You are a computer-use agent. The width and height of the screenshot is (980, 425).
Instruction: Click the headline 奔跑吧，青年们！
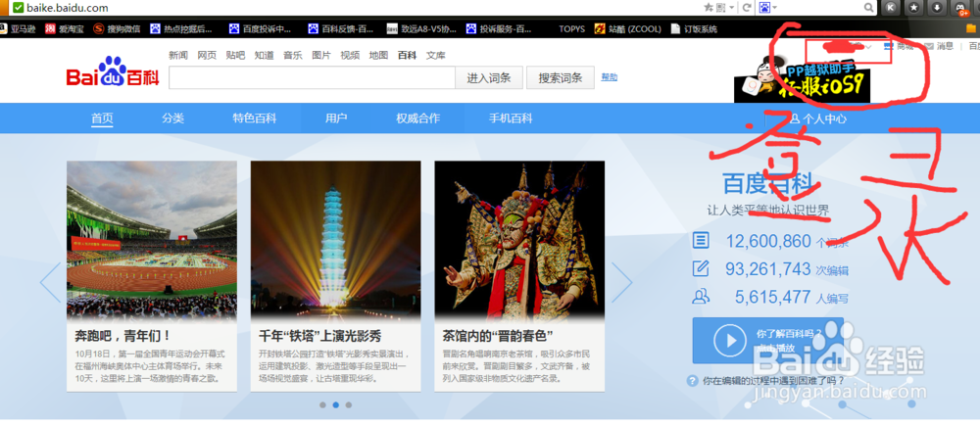pyautogui.click(x=122, y=336)
